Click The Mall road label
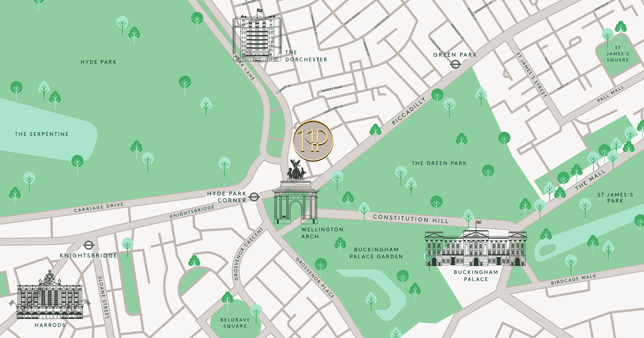Screen dimensions: 644x338 click(x=590, y=180)
